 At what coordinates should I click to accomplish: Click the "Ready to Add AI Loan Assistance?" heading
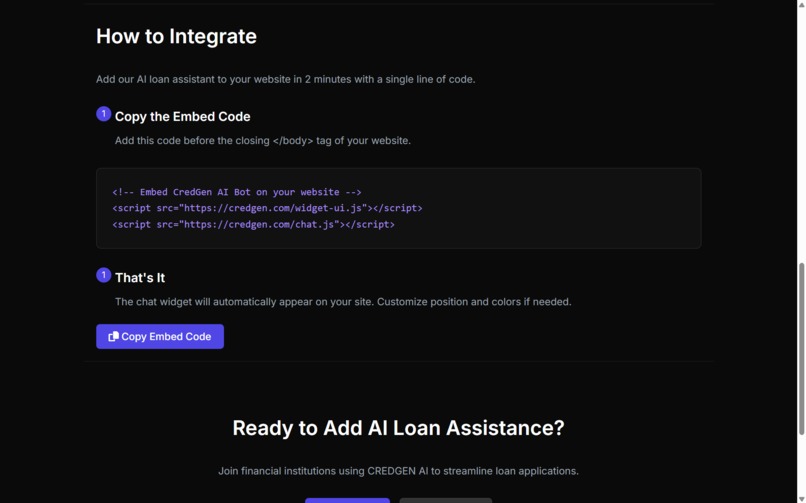point(398,428)
